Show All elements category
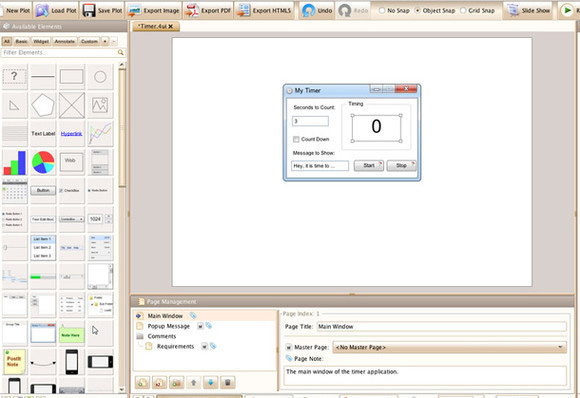This screenshot has width=580, height=398. pyautogui.click(x=7, y=41)
